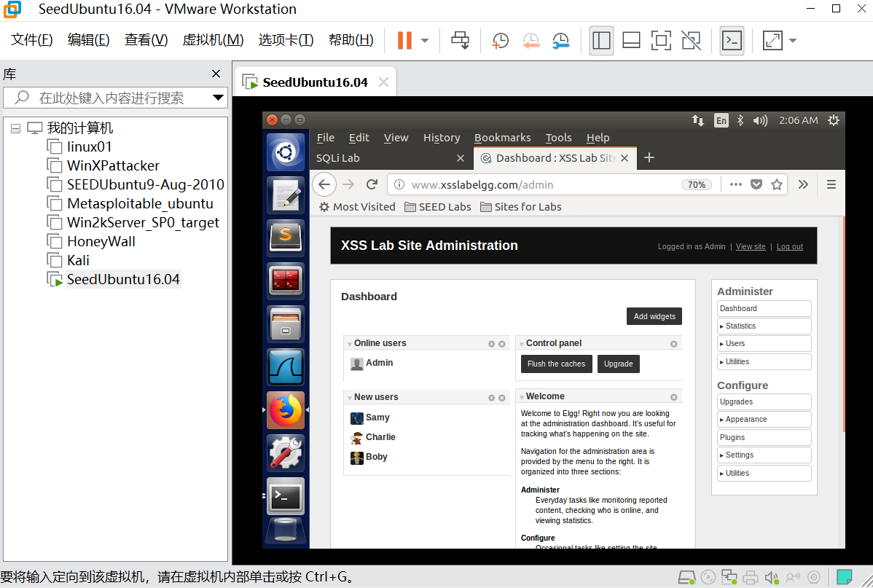Open page actions three-dot menu
Viewport: 873px width, 588px height.
735,185
